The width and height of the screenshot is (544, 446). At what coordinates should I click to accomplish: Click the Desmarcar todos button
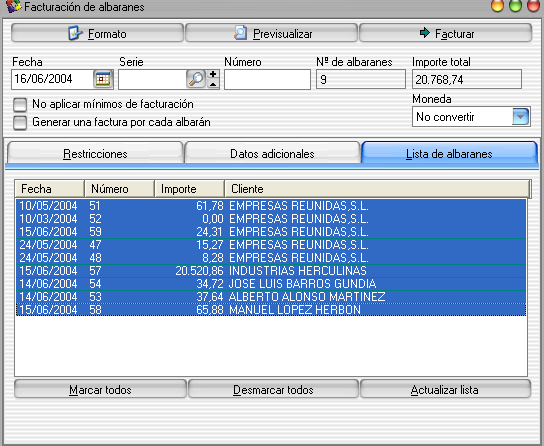[x=273, y=389]
